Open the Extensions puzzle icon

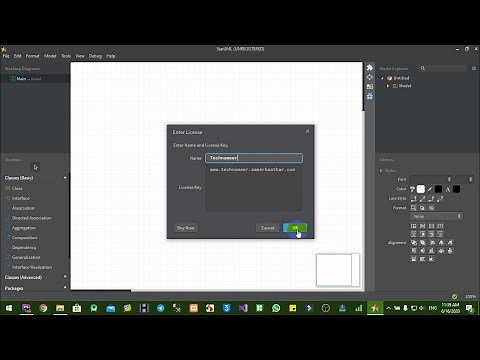pyautogui.click(x=370, y=68)
